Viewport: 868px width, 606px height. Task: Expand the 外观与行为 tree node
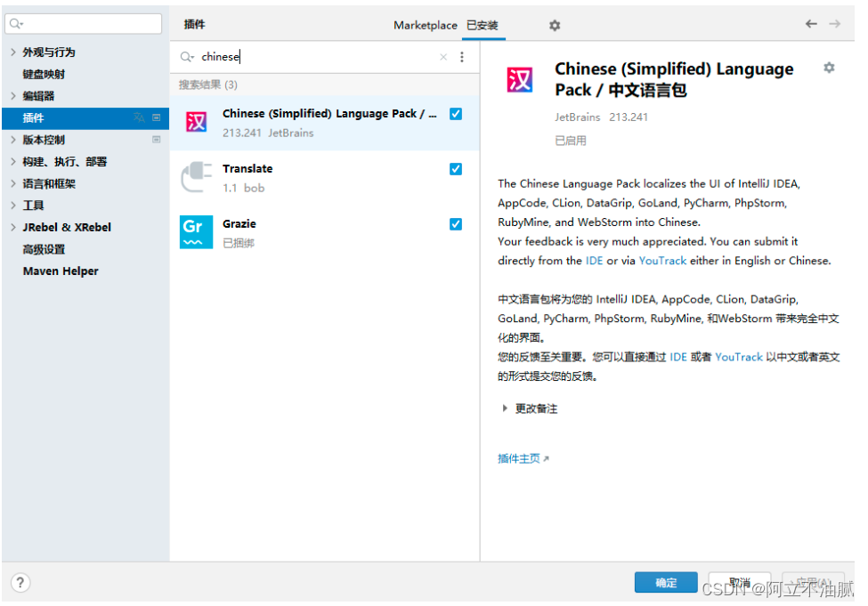(x=13, y=52)
